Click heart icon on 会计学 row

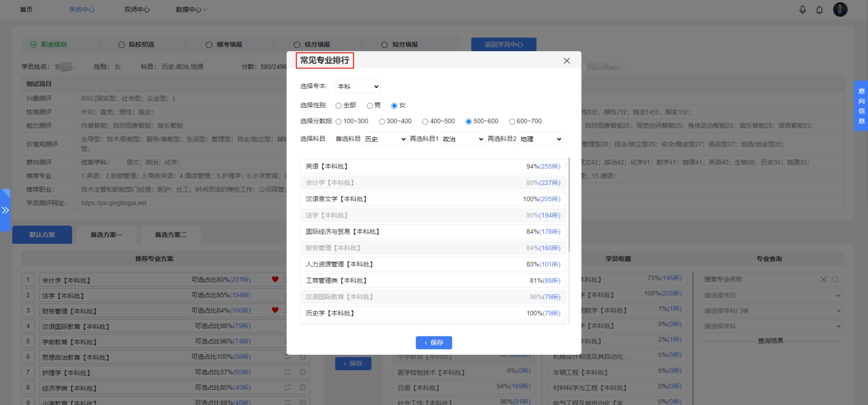point(275,279)
